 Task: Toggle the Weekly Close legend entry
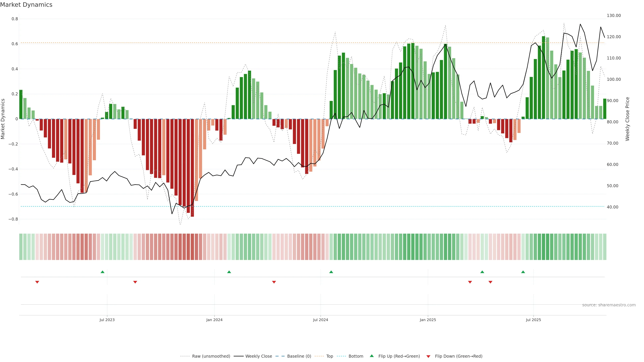tap(258, 356)
